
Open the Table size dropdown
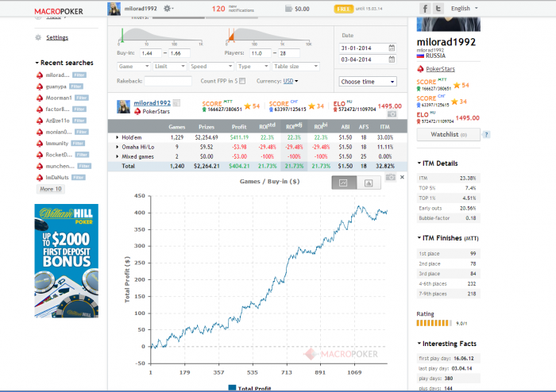[x=296, y=66]
